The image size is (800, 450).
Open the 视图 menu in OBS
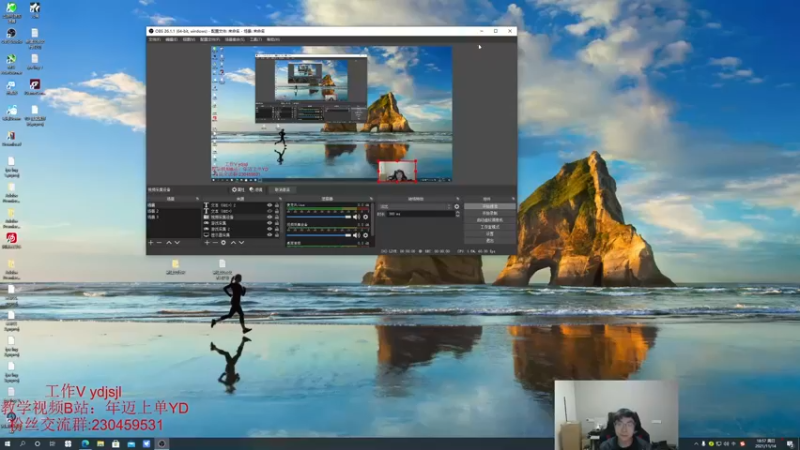pyautogui.click(x=189, y=39)
